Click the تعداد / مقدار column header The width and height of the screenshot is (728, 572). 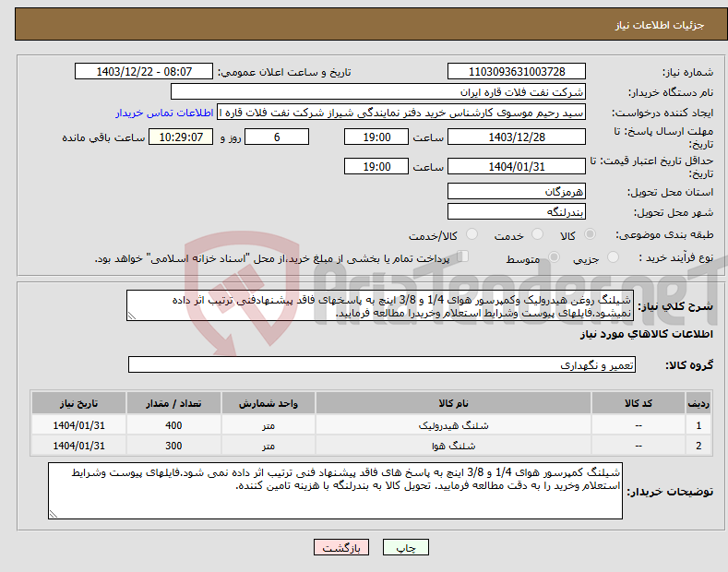click(x=173, y=403)
